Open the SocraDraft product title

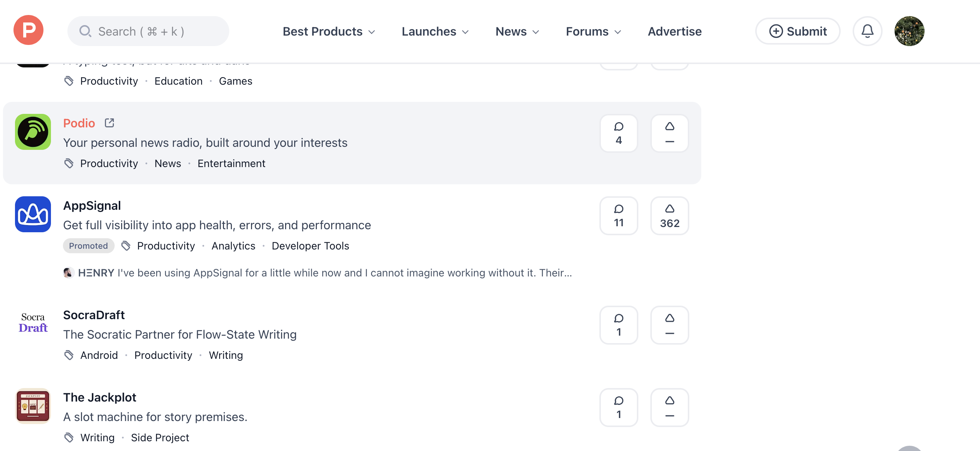click(94, 315)
